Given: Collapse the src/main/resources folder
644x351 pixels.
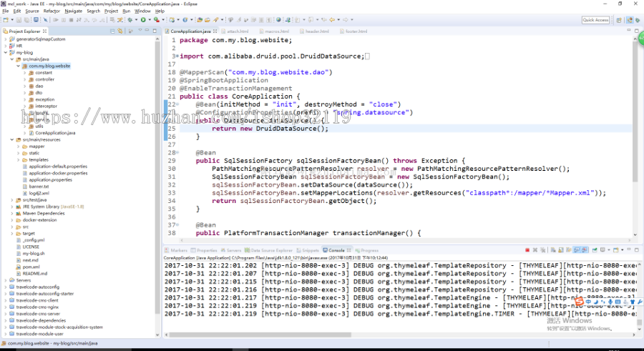Looking at the screenshot, I should (12, 139).
